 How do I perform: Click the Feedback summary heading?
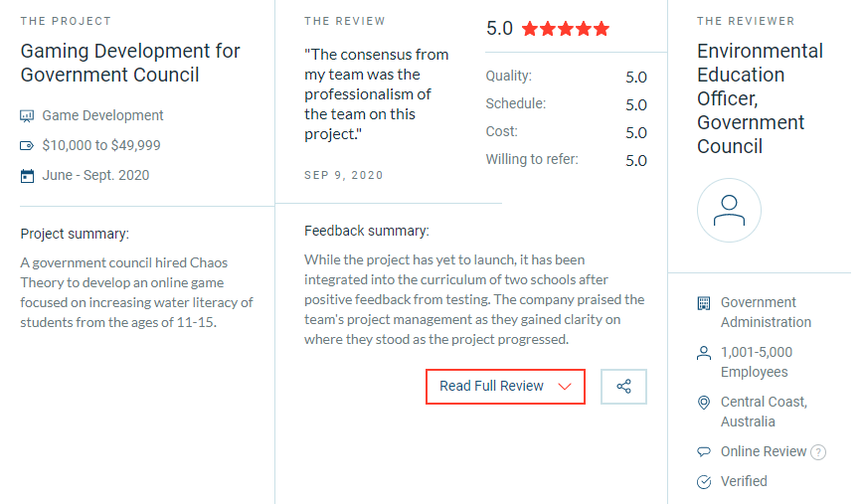click(x=366, y=231)
